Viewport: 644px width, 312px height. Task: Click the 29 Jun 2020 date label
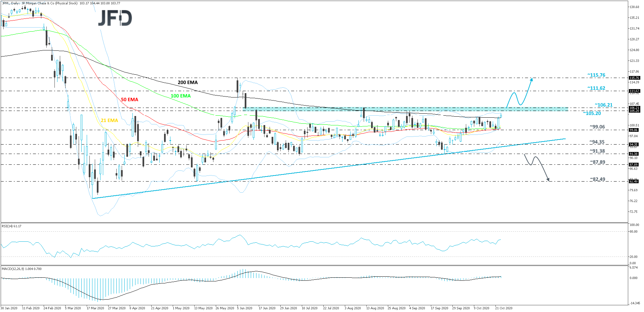pyautogui.click(x=288, y=308)
